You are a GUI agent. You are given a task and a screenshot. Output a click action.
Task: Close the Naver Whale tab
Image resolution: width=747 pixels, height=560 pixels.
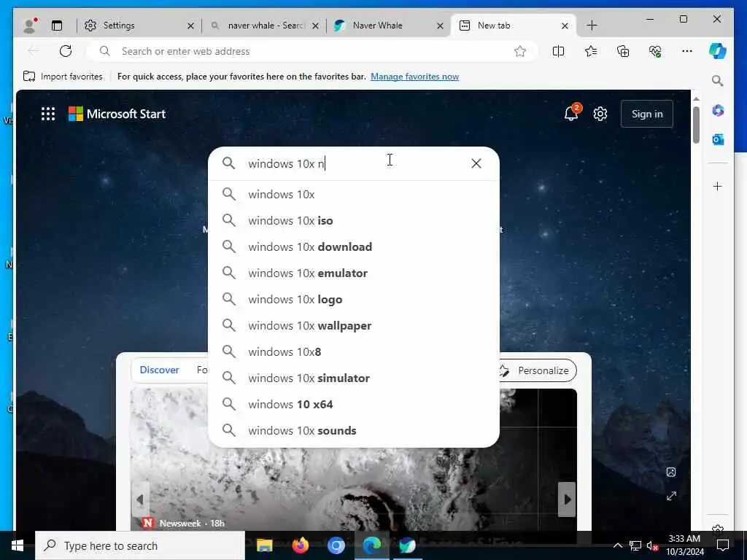click(x=440, y=26)
